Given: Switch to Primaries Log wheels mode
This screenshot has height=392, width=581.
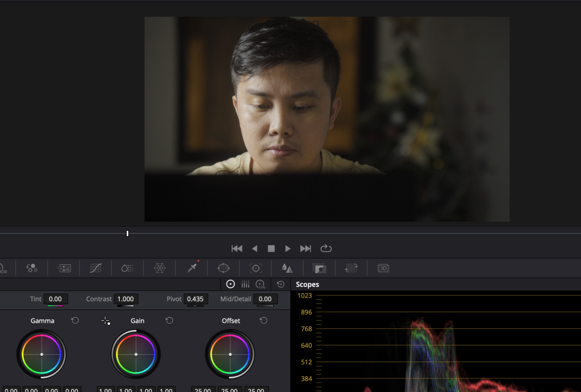Looking at the screenshot, I should [x=261, y=284].
